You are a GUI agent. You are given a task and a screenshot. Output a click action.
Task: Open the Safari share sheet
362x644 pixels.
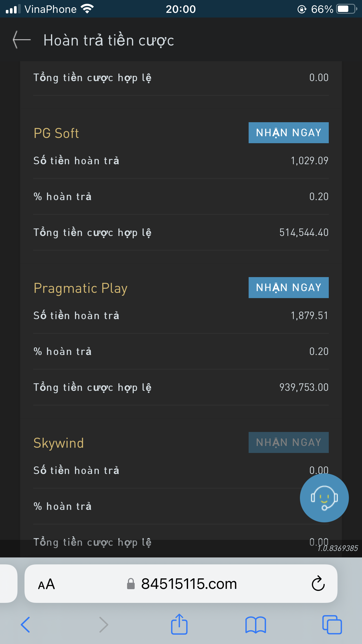179,624
